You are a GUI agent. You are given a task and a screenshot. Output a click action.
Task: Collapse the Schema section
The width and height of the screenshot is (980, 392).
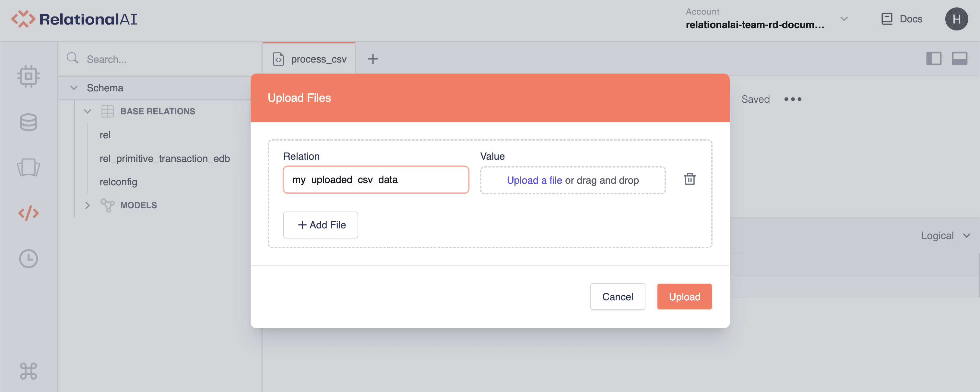tap(74, 88)
